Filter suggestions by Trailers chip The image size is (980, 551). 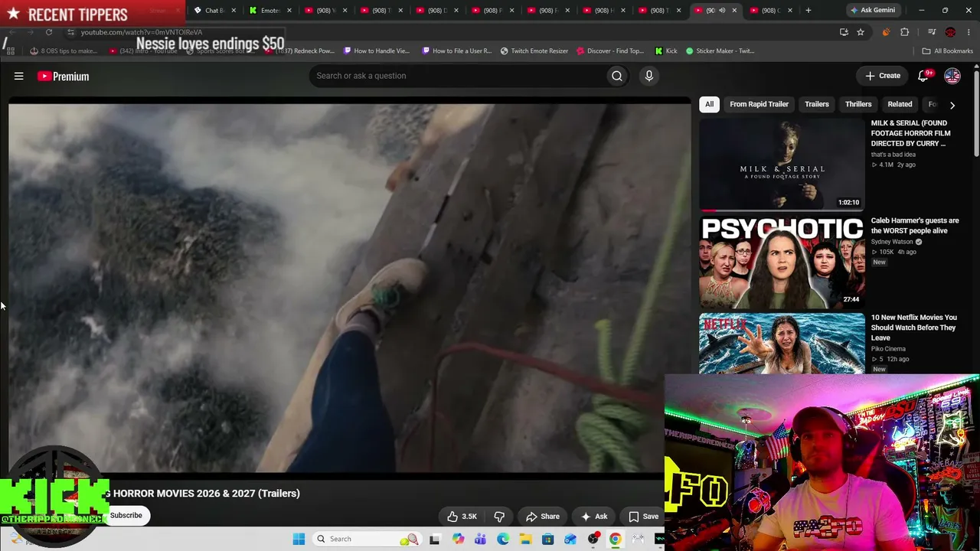pos(817,104)
